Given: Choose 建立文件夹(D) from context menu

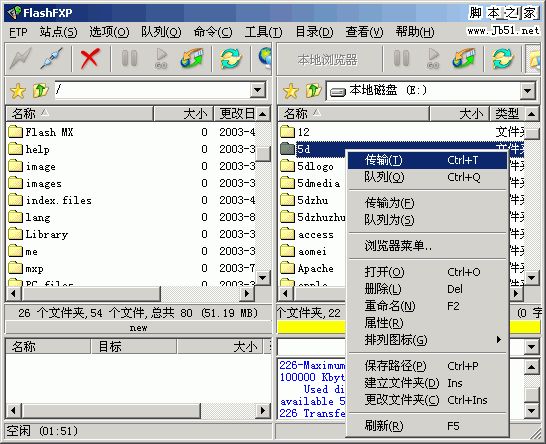Looking at the screenshot, I should 427,383.
